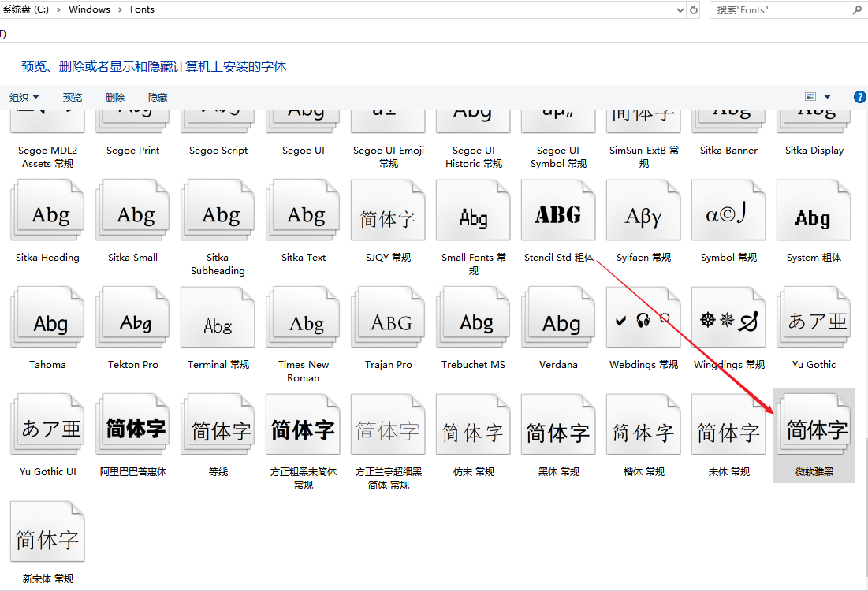Select the Yu Gothic font icon
This screenshot has height=591, width=868.
click(814, 318)
